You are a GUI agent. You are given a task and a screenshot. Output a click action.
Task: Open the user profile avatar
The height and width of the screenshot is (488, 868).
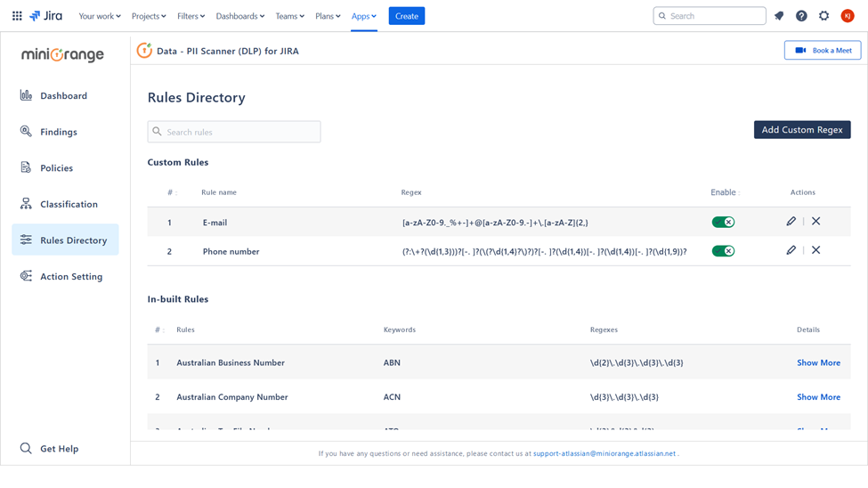pyautogui.click(x=847, y=16)
